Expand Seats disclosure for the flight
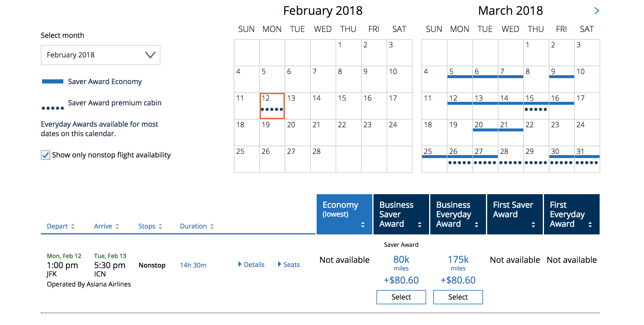The width and height of the screenshot is (644, 325). coord(289,265)
